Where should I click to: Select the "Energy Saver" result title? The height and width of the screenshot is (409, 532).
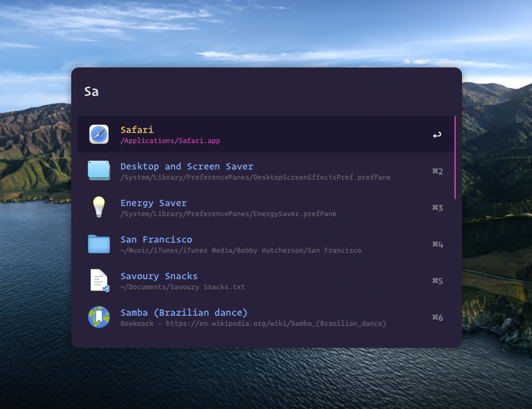tap(154, 203)
